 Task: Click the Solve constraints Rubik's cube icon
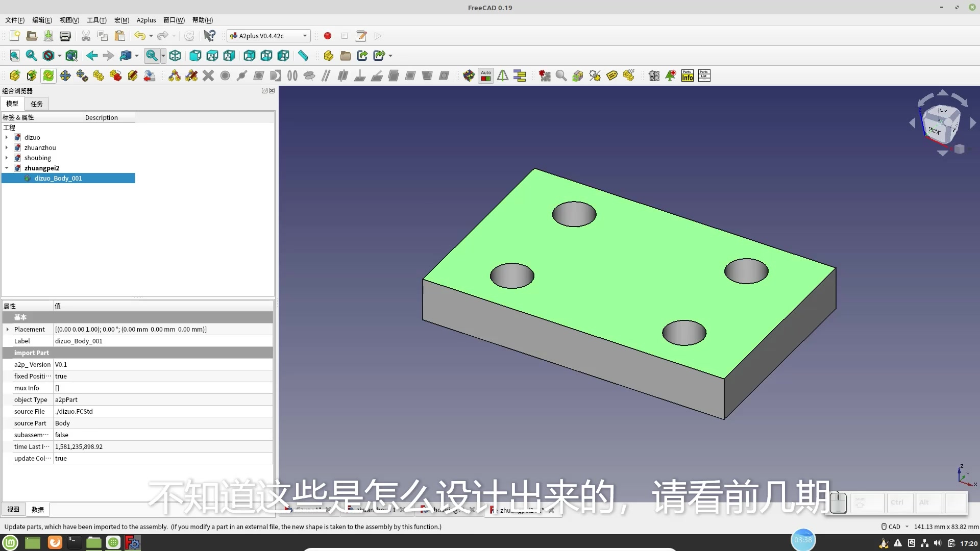point(469,76)
